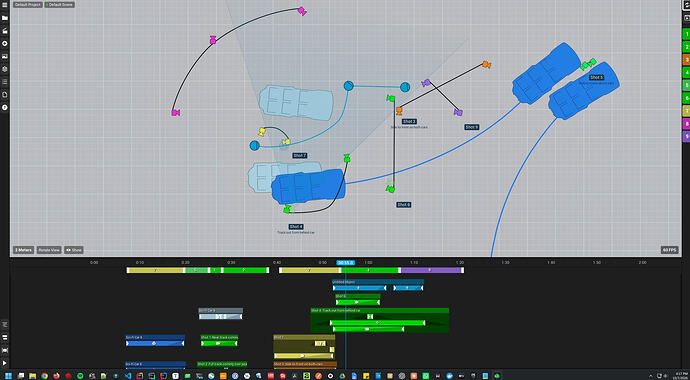The width and height of the screenshot is (690, 380).
Task: Select orange camera tab 3
Action: [x=686, y=59]
